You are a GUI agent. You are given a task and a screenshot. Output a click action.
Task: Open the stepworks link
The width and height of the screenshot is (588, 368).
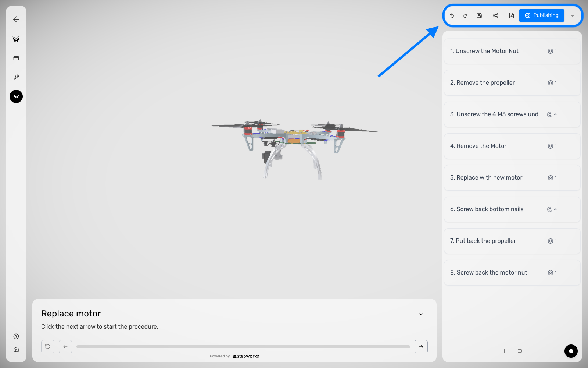pos(246,356)
